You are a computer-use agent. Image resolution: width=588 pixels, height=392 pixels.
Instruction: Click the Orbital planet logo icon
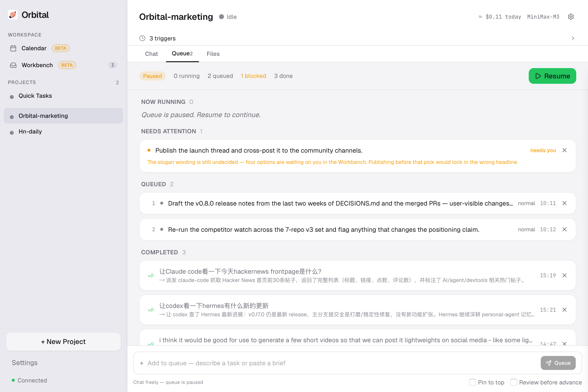pos(13,15)
